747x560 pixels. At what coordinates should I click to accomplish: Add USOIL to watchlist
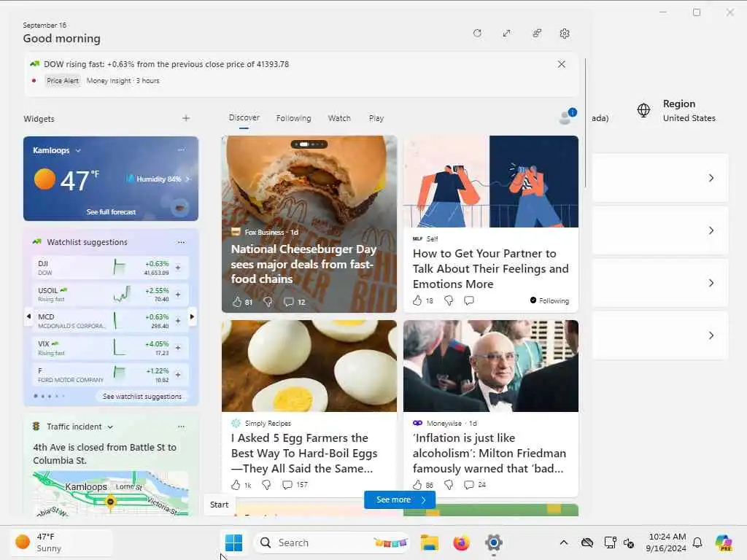(178, 295)
